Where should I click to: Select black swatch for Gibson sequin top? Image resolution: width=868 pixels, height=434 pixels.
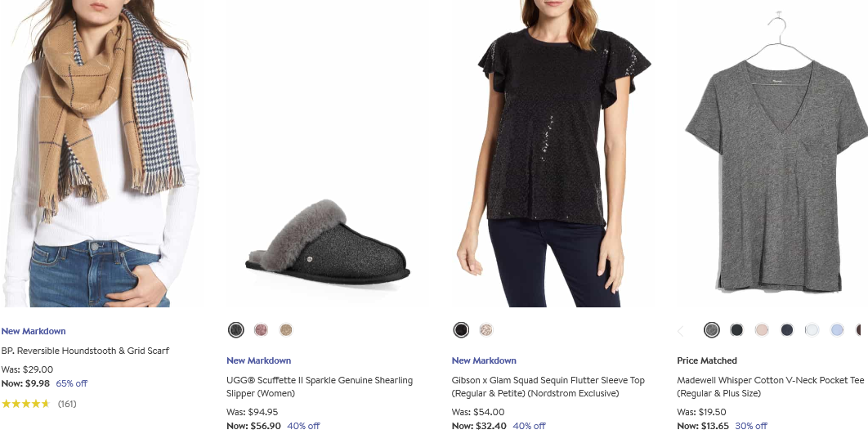pyautogui.click(x=461, y=330)
